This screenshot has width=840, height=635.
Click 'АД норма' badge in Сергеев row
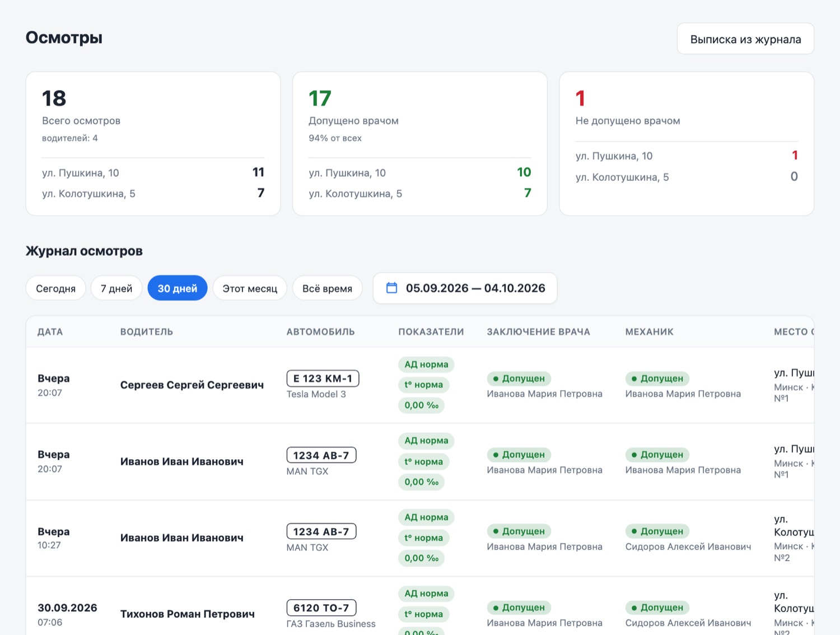tap(426, 365)
